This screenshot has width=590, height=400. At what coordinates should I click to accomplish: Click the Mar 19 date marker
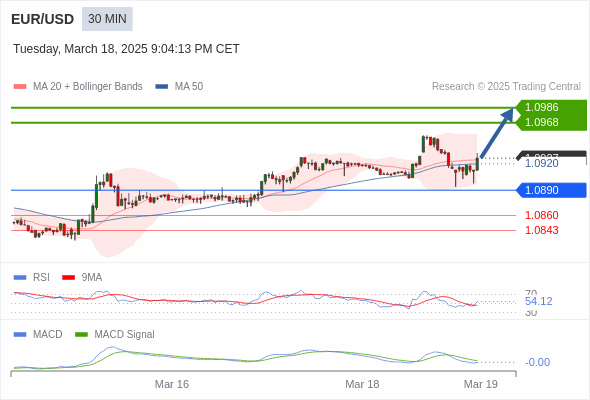(481, 384)
